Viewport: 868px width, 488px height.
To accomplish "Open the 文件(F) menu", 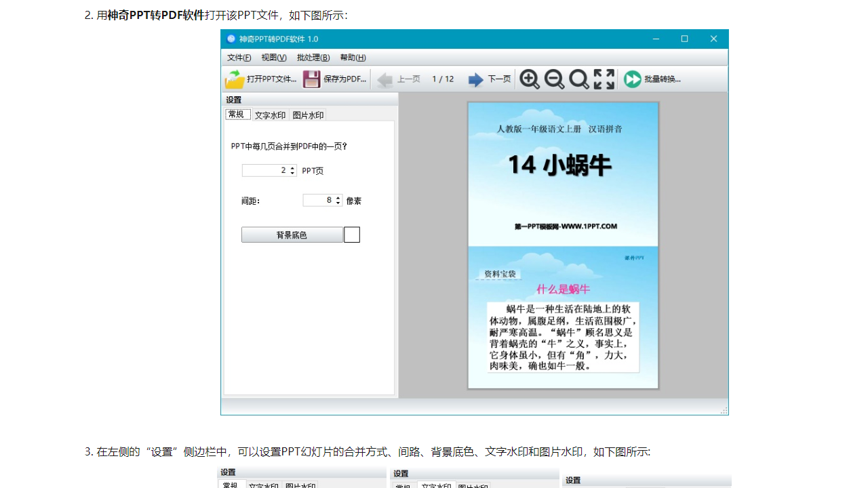I will point(238,58).
